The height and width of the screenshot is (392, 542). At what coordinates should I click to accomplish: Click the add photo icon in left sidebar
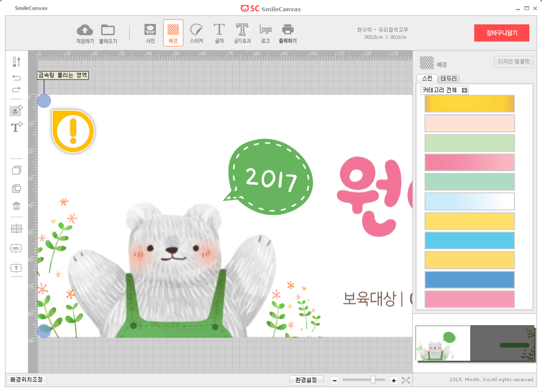[x=16, y=111]
